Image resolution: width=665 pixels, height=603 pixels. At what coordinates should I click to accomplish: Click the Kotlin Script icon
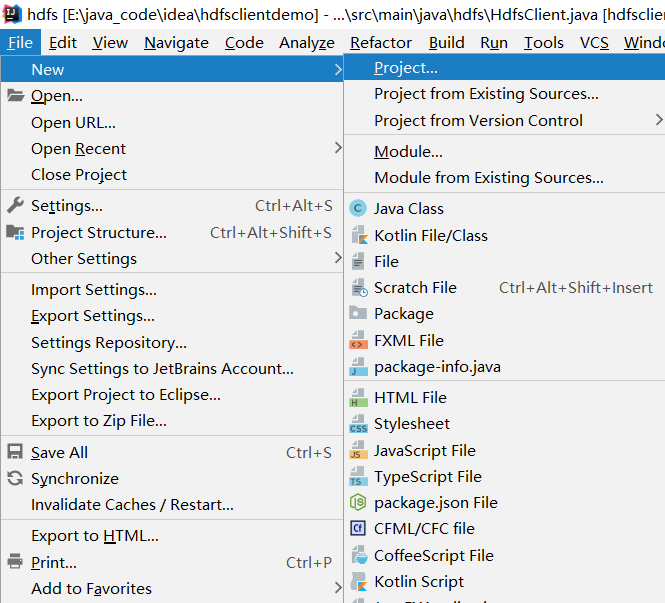click(x=359, y=582)
